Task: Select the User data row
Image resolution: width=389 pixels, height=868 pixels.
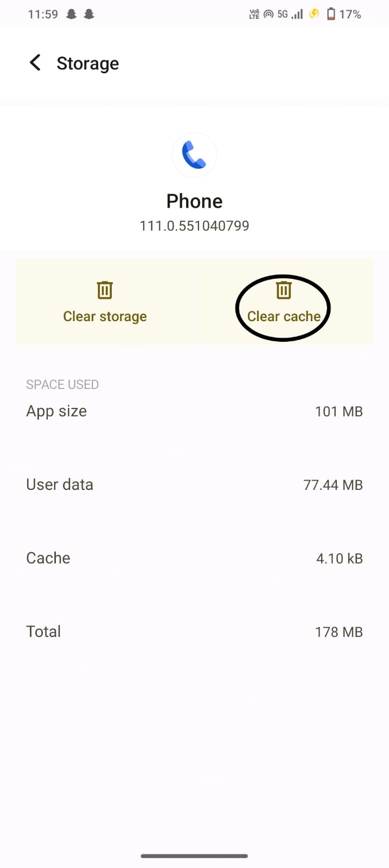Action: [194, 484]
